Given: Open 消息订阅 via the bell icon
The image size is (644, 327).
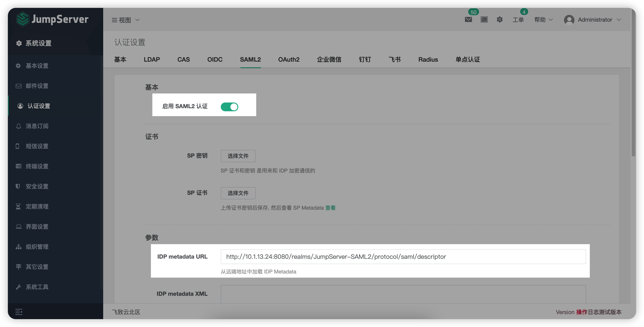Looking at the screenshot, I should click(x=37, y=126).
